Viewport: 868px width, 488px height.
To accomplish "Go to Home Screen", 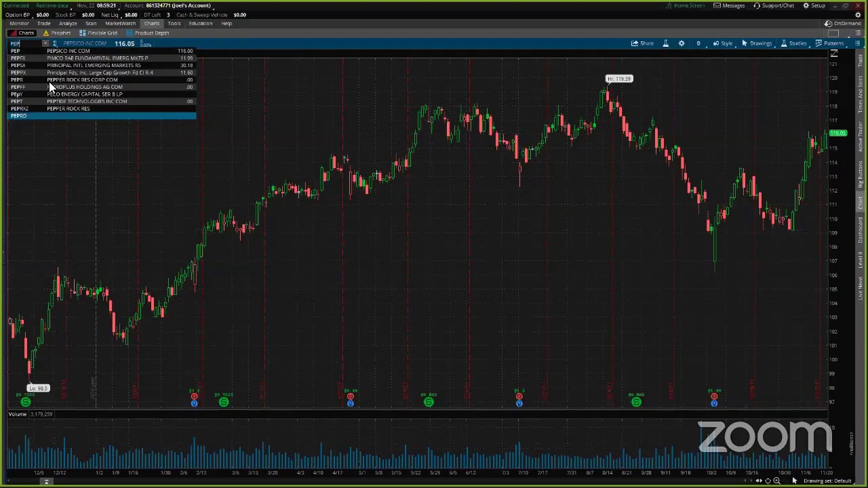I will coord(685,5).
